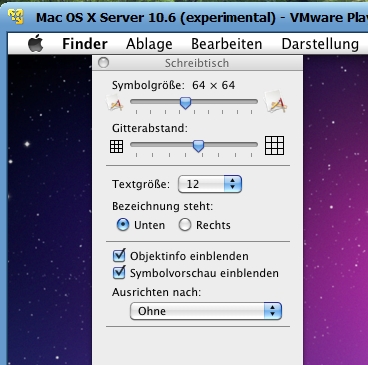The width and height of the screenshot is (368, 365).
Task: Open the Apple menu
Action: pos(36,43)
